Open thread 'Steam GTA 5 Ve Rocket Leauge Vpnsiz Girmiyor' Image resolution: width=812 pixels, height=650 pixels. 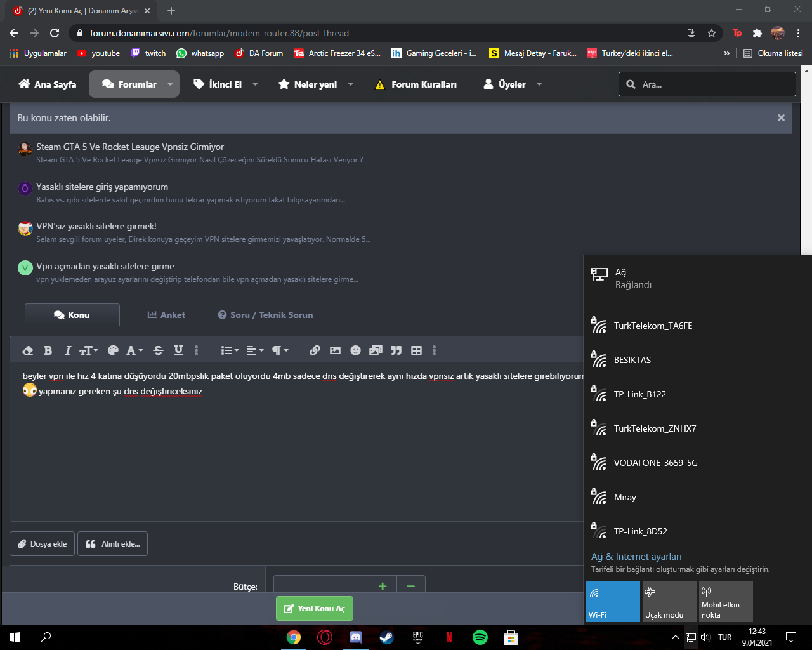130,147
